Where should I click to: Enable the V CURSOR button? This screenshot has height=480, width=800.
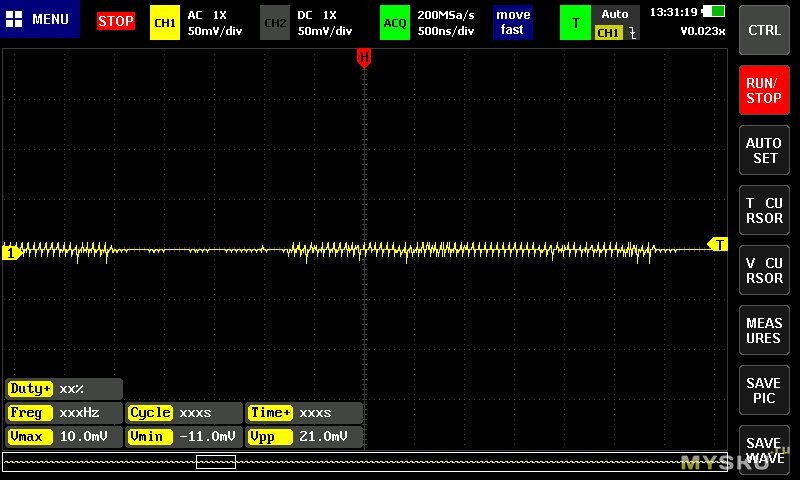pos(764,270)
